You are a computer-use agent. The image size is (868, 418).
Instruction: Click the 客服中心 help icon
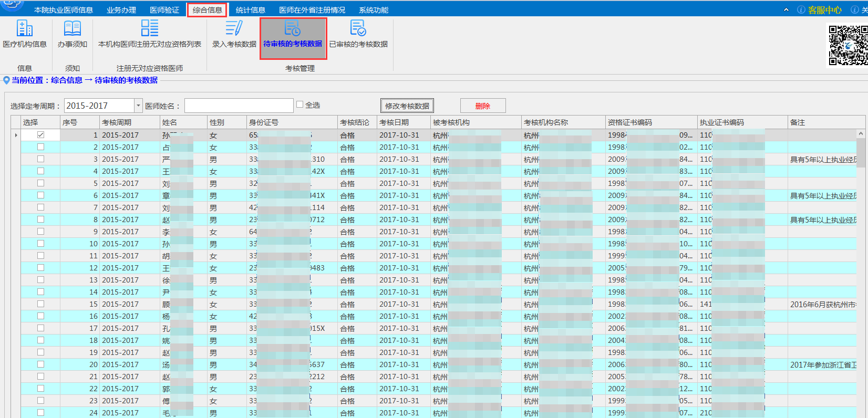tap(801, 10)
